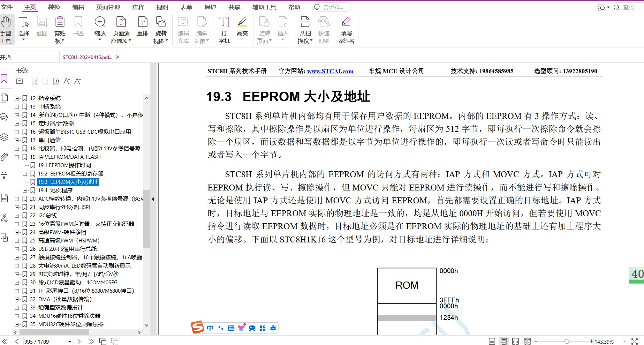Open the www.STCAI.com link
The image size is (644, 345).
pos(330,71)
